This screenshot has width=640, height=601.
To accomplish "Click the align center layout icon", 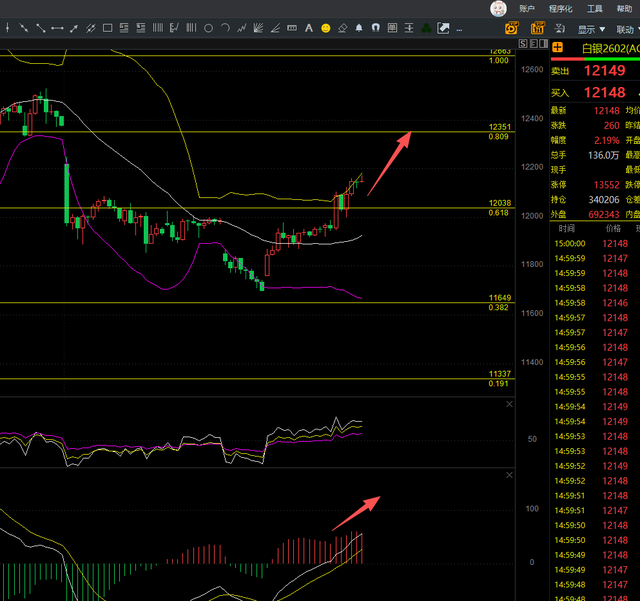I will tap(409, 28).
